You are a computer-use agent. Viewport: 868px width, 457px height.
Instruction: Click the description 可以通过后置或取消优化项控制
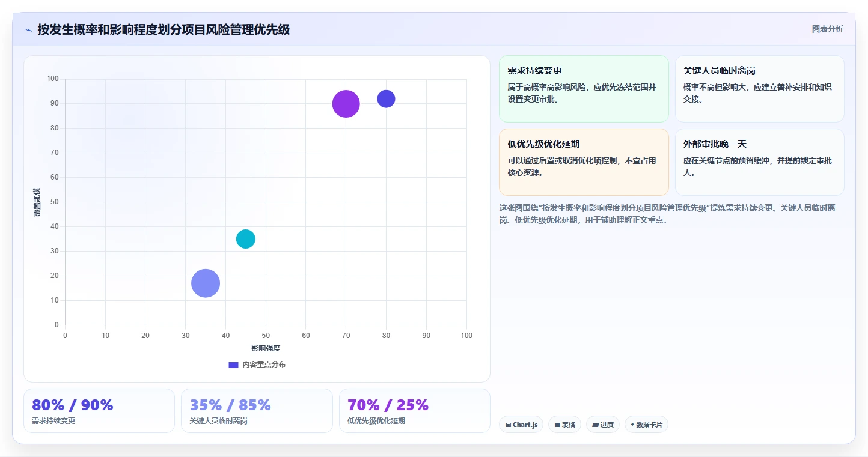coord(582,166)
